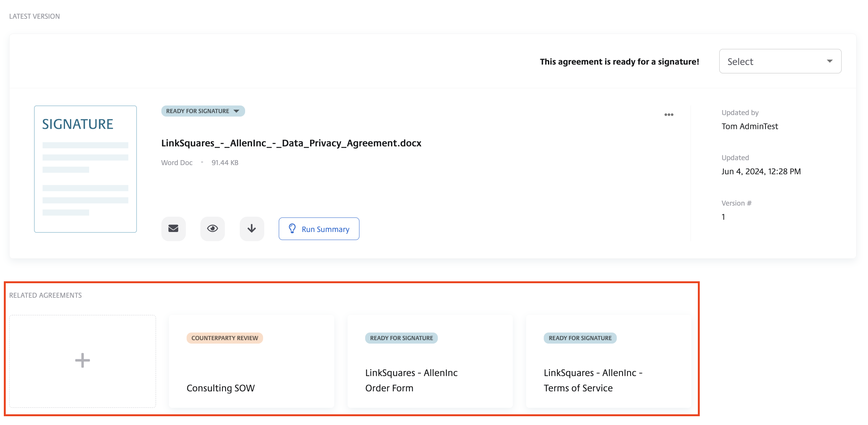The height and width of the screenshot is (425, 868).
Task: Click the 91.44 KB file size text
Action: pos(225,162)
